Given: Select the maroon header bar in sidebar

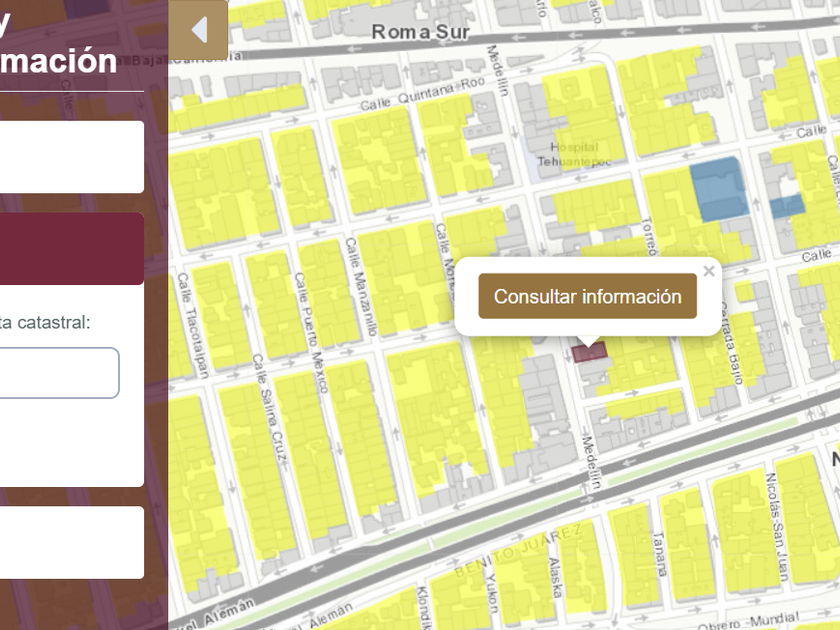Looking at the screenshot, I should pyautogui.click(x=72, y=249).
